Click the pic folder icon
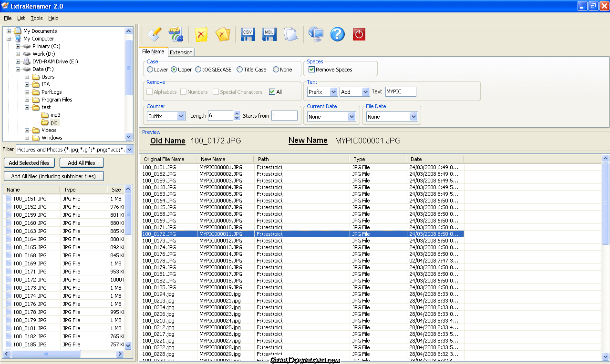610x364 pixels. (x=45, y=122)
